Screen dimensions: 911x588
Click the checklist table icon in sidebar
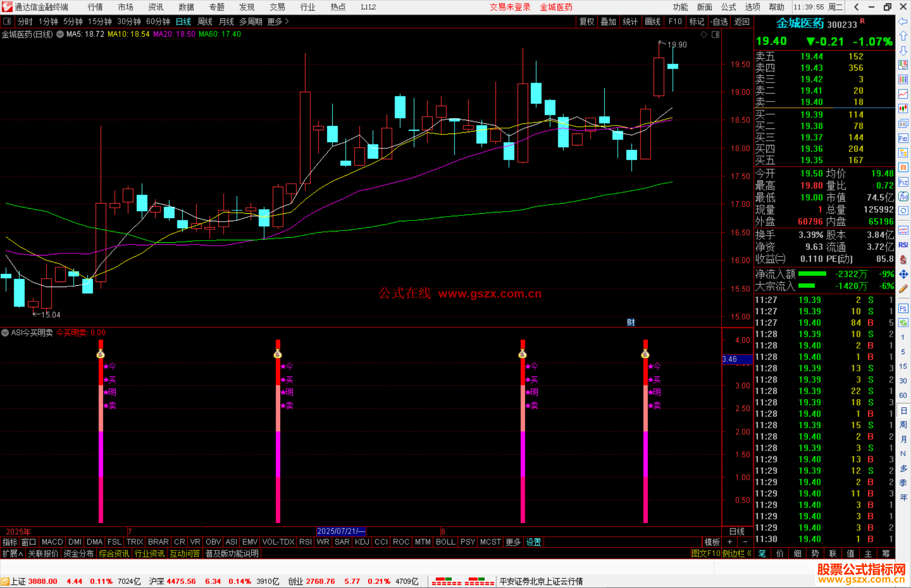click(x=903, y=65)
